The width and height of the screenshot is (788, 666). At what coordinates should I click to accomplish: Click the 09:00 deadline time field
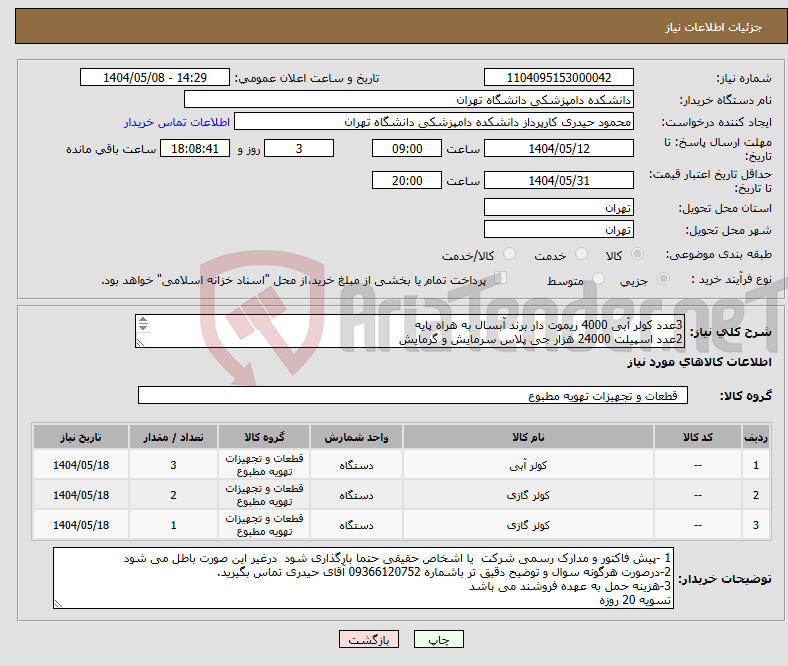[406, 148]
